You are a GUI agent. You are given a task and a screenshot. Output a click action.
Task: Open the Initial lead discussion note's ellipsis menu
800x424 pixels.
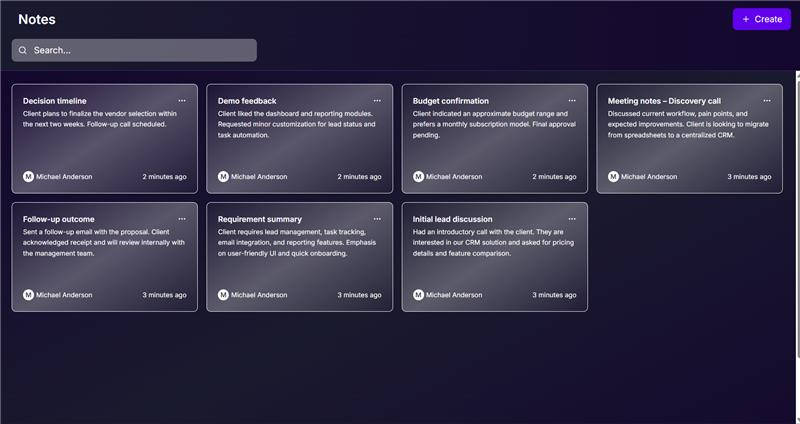coord(572,219)
